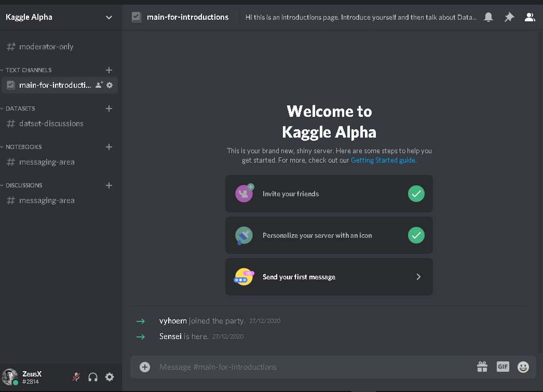Toggle the microphone mute
Screen dimensions: 543x392
76,377
